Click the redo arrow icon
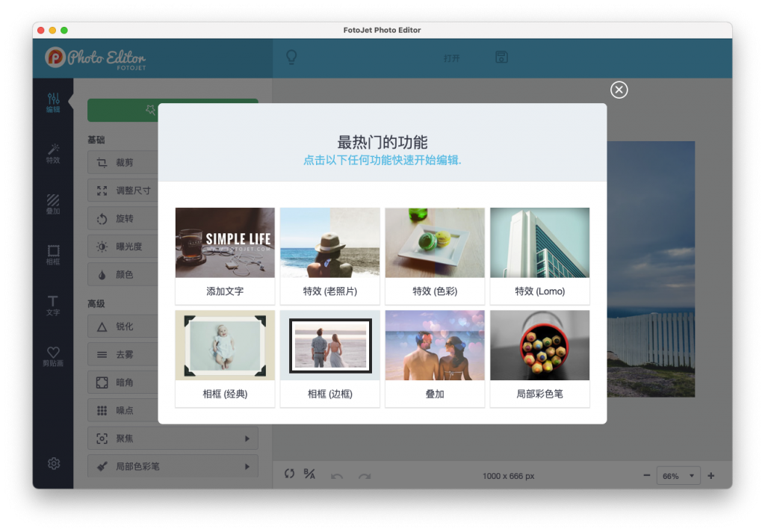 pos(365,476)
